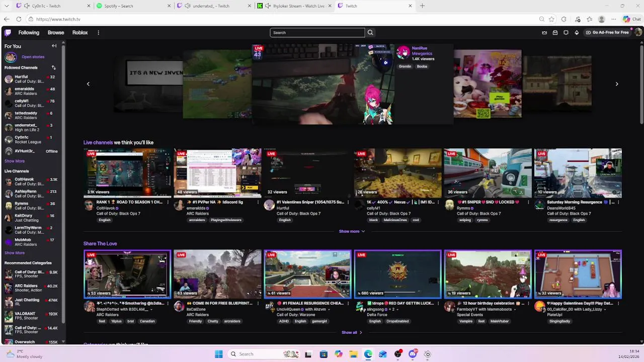Open DeansWorld845 Resurgence stream thumbnail
Viewport: 644px width, 362px height.
pyautogui.click(x=578, y=172)
